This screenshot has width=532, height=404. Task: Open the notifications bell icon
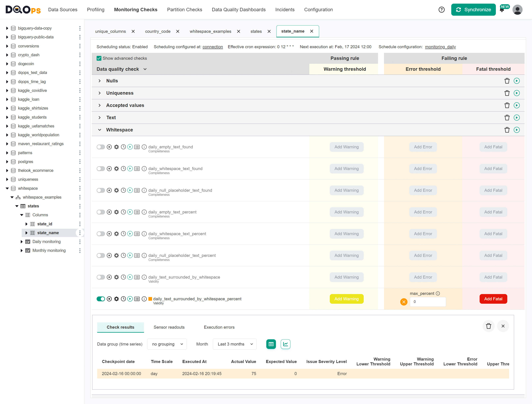point(502,10)
